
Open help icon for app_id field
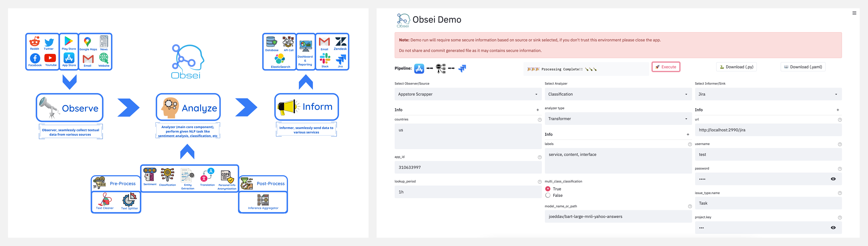point(539,157)
